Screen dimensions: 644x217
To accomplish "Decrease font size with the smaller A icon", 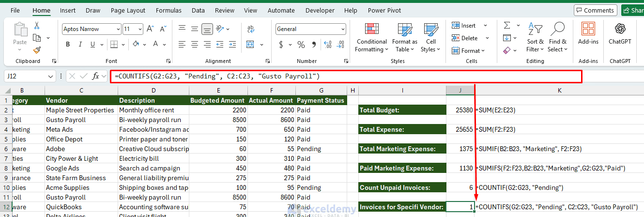I will (x=162, y=29).
